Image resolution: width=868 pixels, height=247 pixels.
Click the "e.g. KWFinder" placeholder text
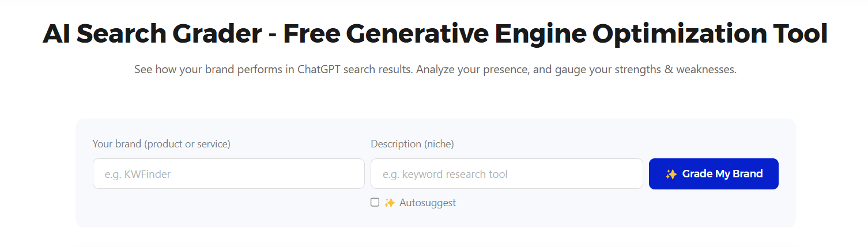[138, 174]
